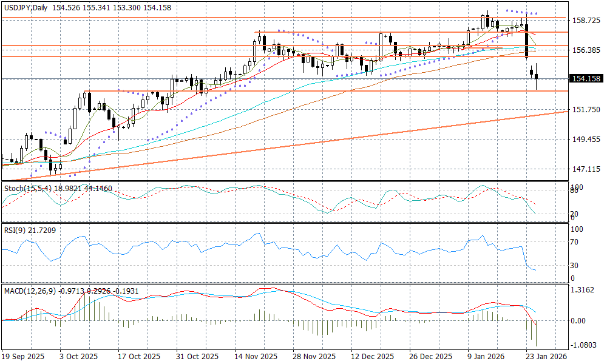This screenshot has height=364, width=607.
Task: Click the 158.725 price axis label
Action: (585, 21)
